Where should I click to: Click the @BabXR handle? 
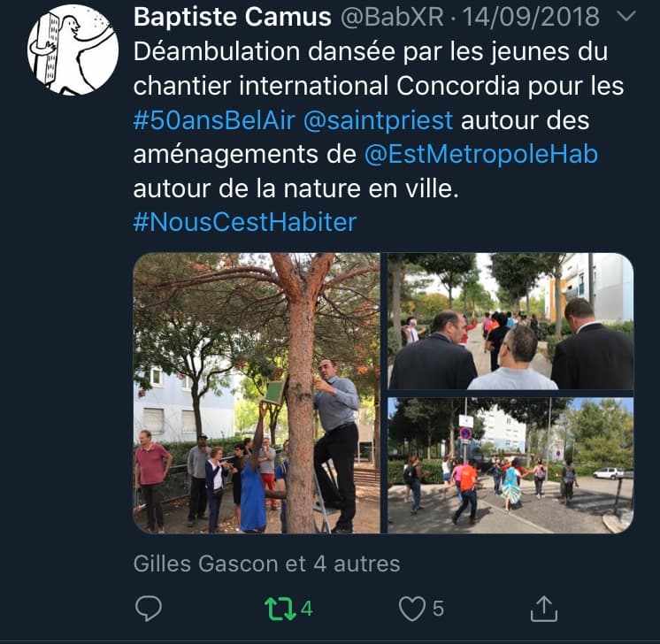[392, 18]
